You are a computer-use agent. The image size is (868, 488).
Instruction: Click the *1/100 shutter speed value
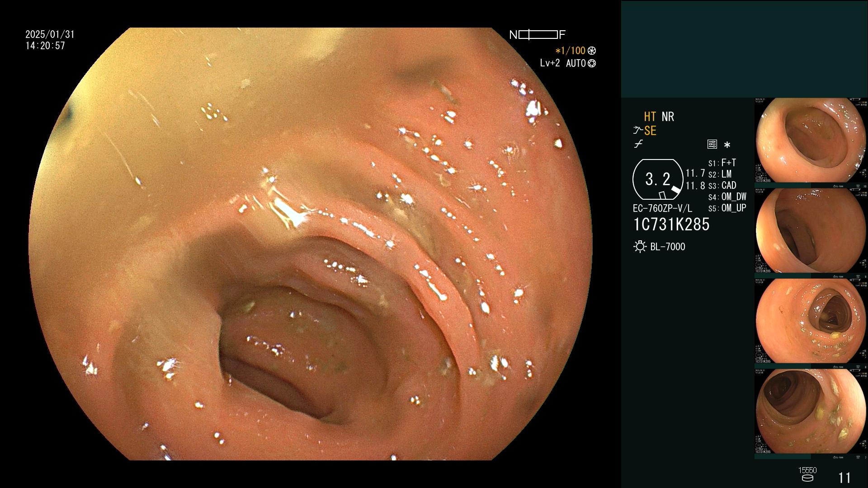[571, 51]
